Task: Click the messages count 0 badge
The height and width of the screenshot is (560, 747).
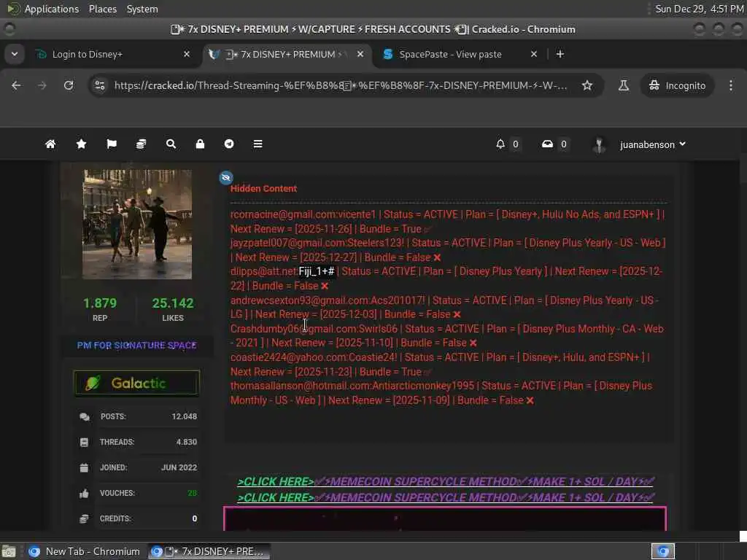Action: [564, 144]
